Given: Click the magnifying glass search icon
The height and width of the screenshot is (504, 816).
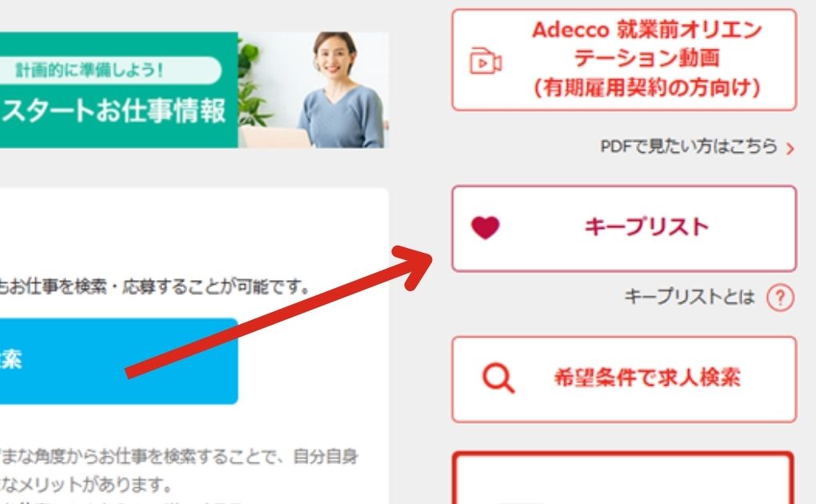Looking at the screenshot, I should [498, 378].
